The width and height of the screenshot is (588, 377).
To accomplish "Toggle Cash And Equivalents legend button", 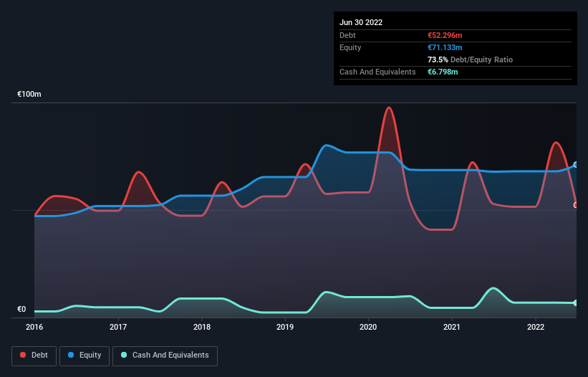I will pyautogui.click(x=165, y=355).
